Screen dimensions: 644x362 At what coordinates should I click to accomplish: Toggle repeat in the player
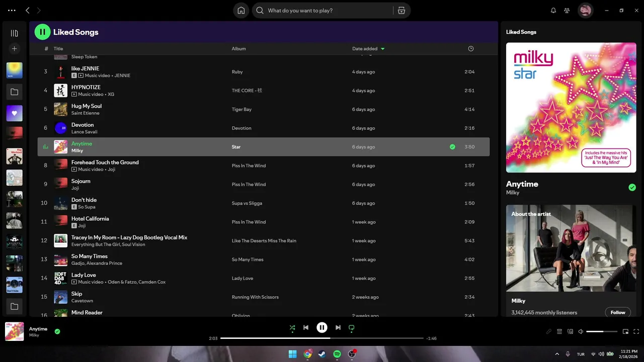point(352,327)
